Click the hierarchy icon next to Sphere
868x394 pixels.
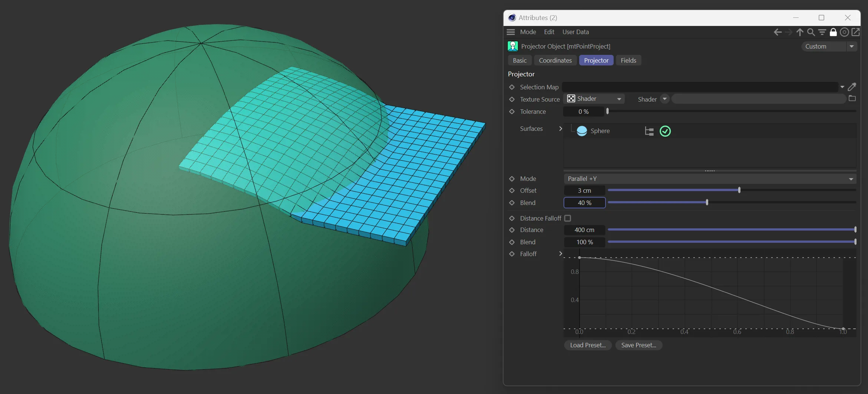[649, 131]
